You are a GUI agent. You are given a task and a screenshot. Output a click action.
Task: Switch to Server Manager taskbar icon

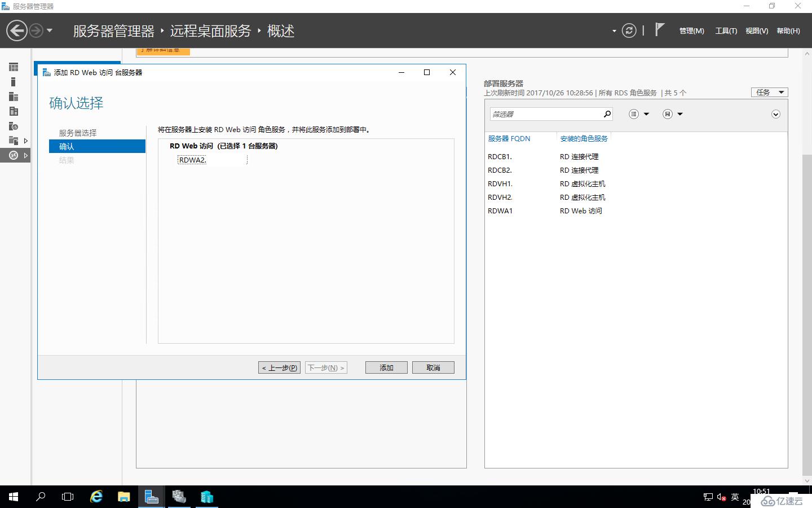[151, 497]
